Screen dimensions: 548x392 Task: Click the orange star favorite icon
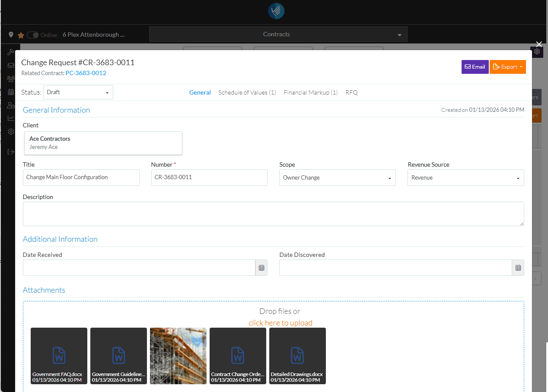click(x=21, y=35)
